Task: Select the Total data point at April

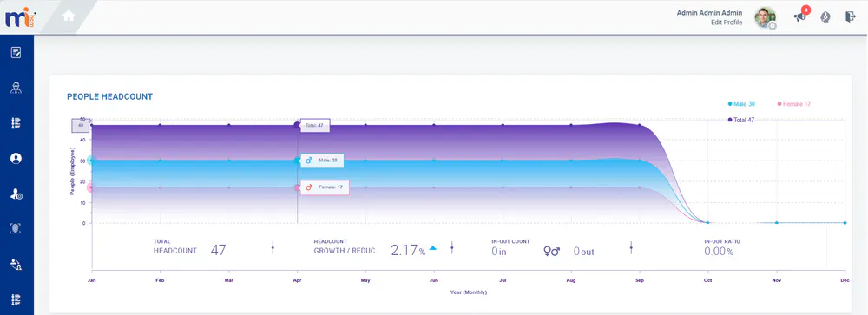Action: pyautogui.click(x=297, y=125)
